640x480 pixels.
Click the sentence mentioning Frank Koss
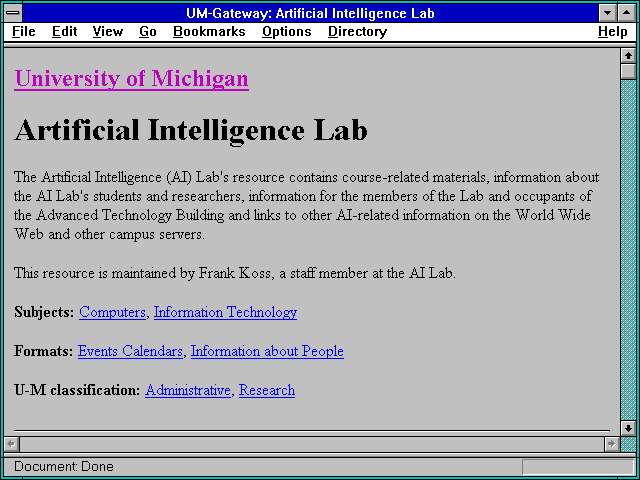pyautogui.click(x=235, y=273)
